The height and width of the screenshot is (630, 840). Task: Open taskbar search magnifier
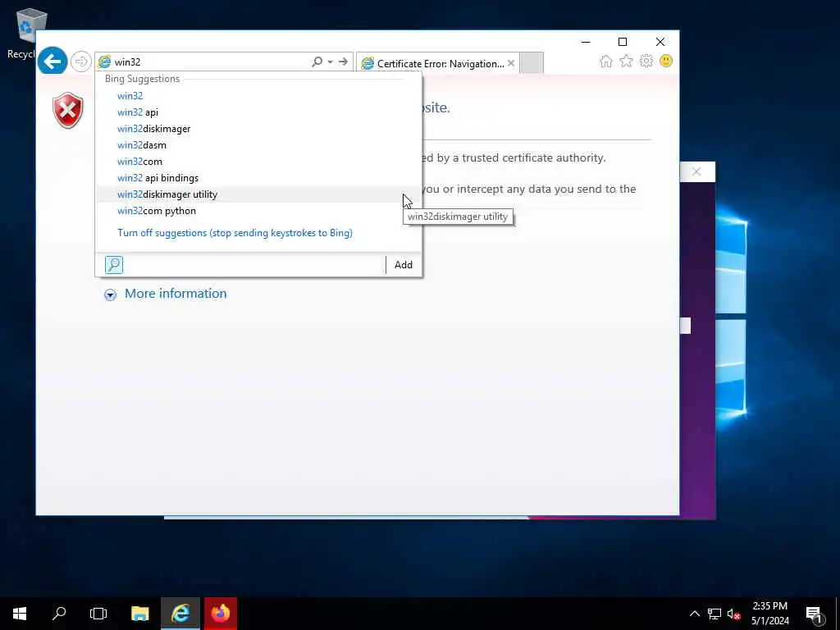[x=59, y=614]
